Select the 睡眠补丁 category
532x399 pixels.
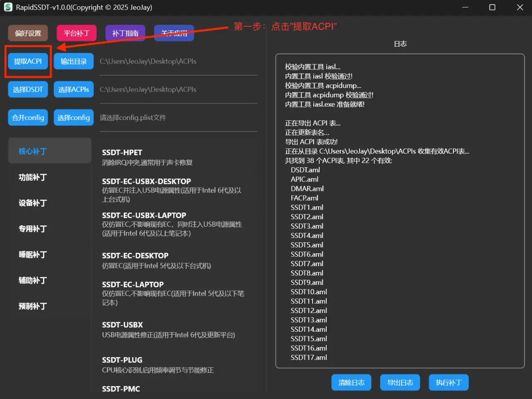coord(33,255)
